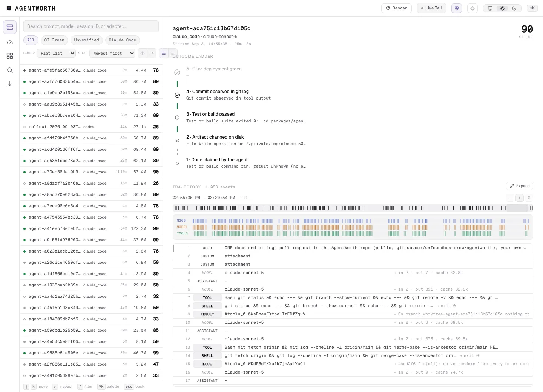Enable the Claude Code filter chip
The height and width of the screenshot is (392, 543).
click(122, 40)
